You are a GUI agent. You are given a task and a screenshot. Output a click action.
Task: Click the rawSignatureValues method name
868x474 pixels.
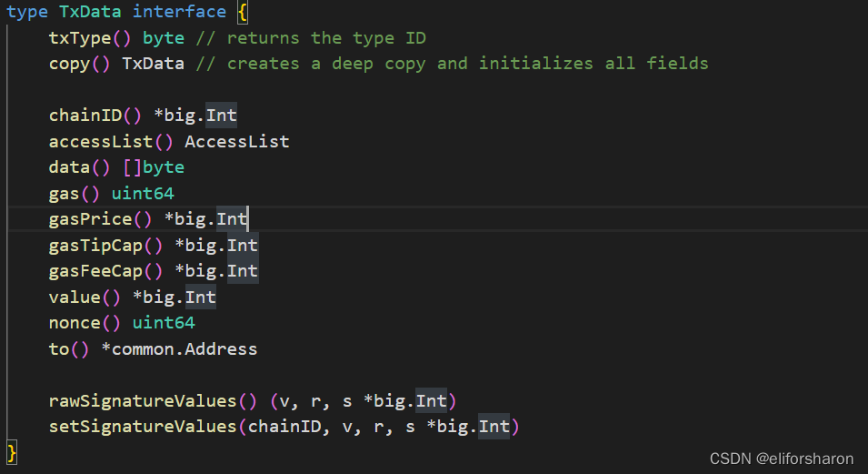pyautogui.click(x=143, y=401)
